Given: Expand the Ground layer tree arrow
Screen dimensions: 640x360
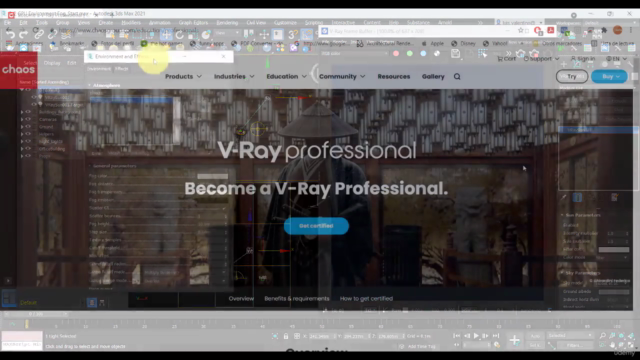Looking at the screenshot, I should click(22, 127).
